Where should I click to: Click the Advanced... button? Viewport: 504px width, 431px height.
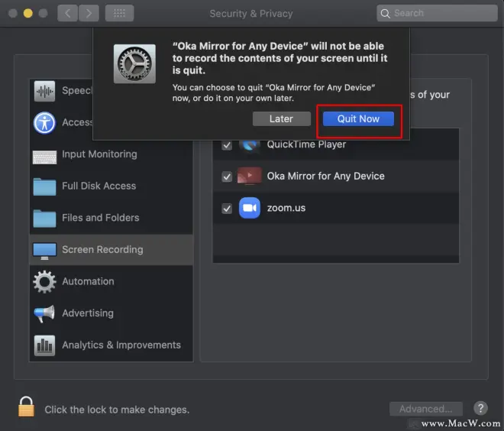pyautogui.click(x=426, y=409)
